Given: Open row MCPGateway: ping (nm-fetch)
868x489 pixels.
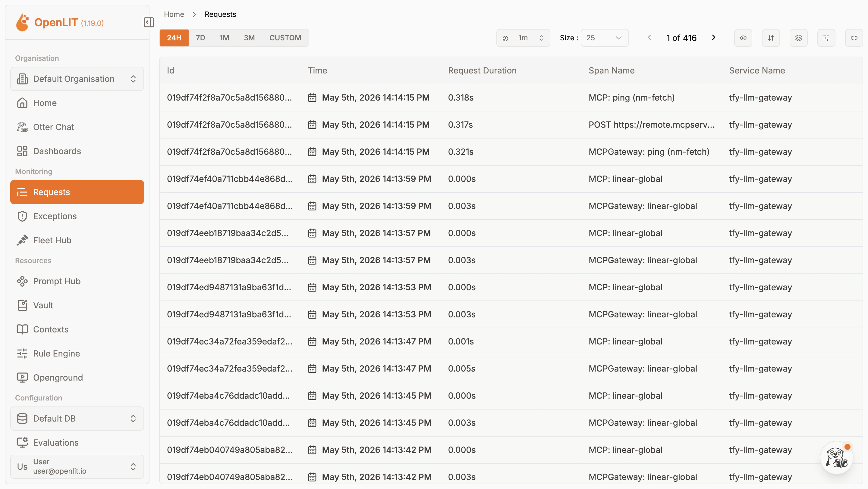Looking at the screenshot, I should click(511, 152).
